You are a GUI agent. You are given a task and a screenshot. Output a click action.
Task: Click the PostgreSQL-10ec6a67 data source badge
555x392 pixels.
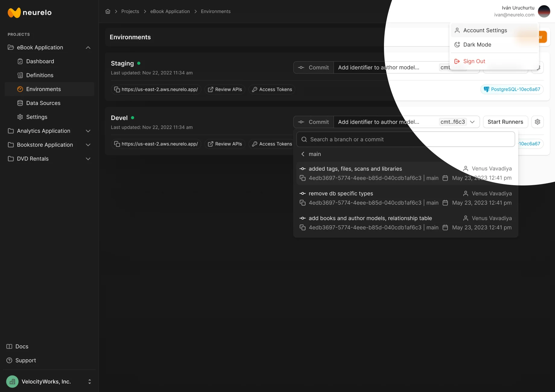[x=512, y=89]
